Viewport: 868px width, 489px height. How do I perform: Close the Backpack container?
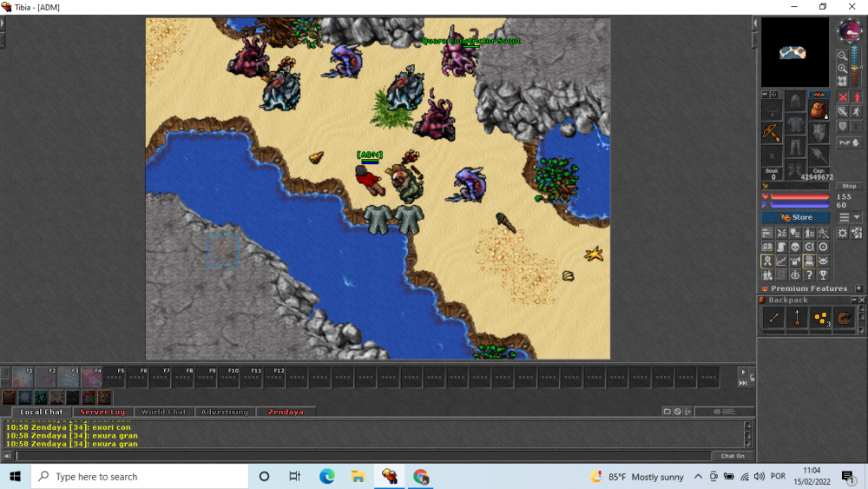click(863, 300)
